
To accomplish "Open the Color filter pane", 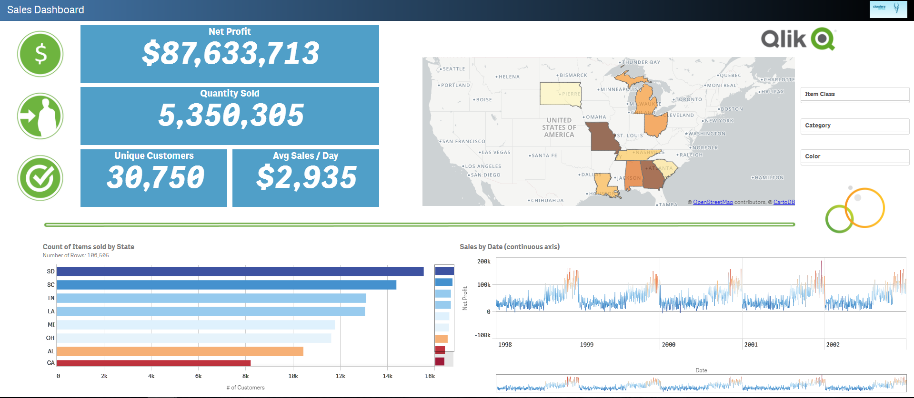I will [x=855, y=156].
